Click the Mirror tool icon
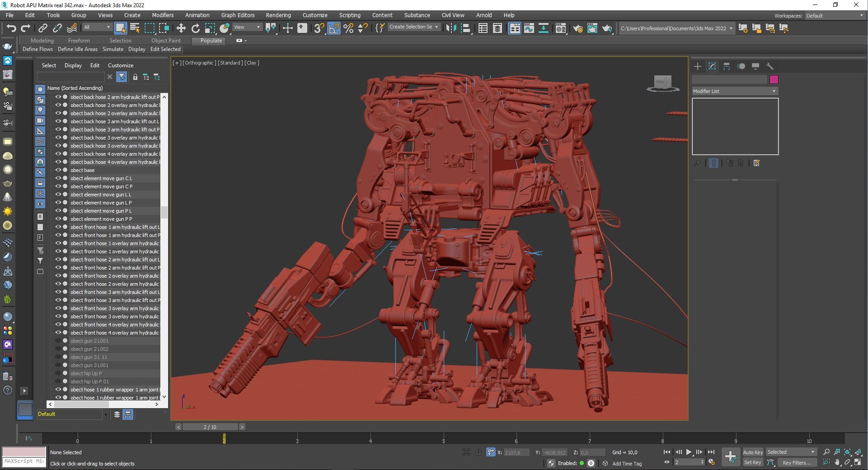This screenshot has width=868, height=470. 450,28
